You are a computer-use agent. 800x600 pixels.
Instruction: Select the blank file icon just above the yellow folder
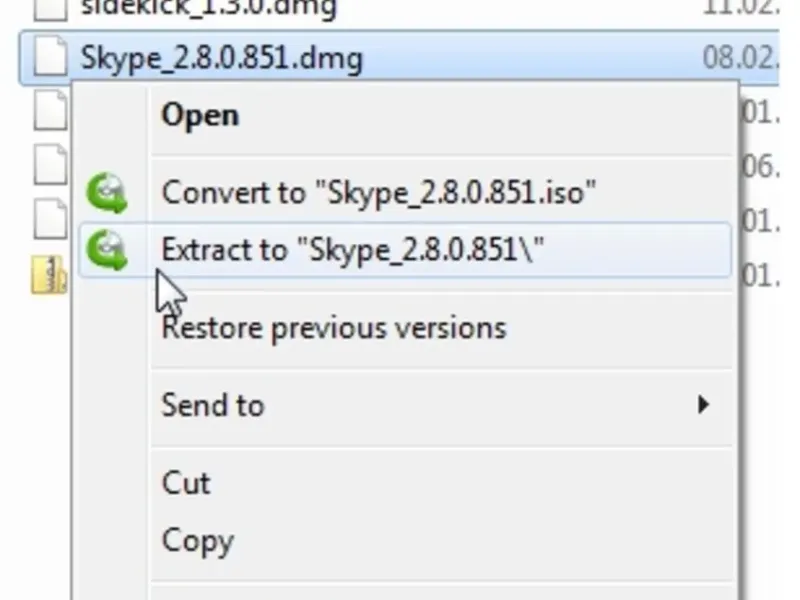[x=50, y=217]
